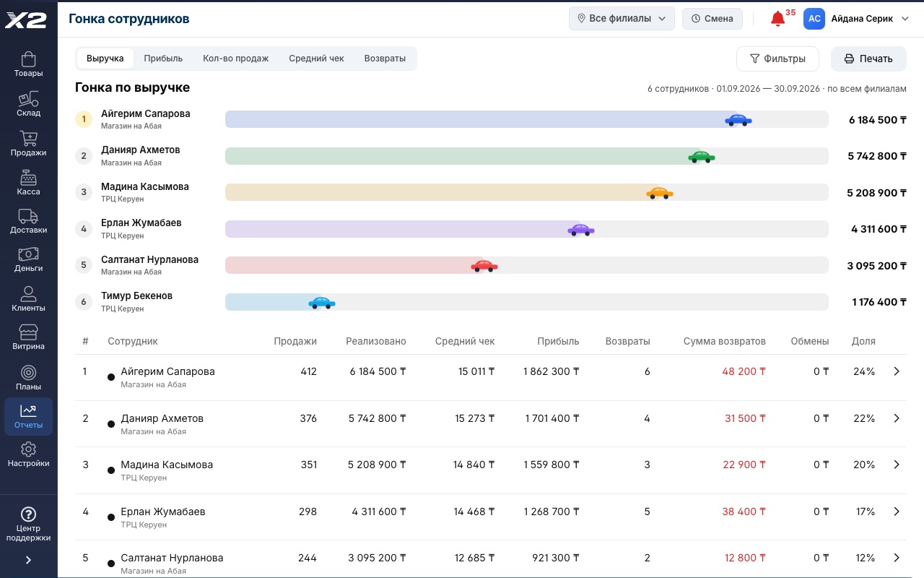The height and width of the screenshot is (578, 924).
Task: Click the red car of Салтанат Нурланова
Action: [x=484, y=266]
